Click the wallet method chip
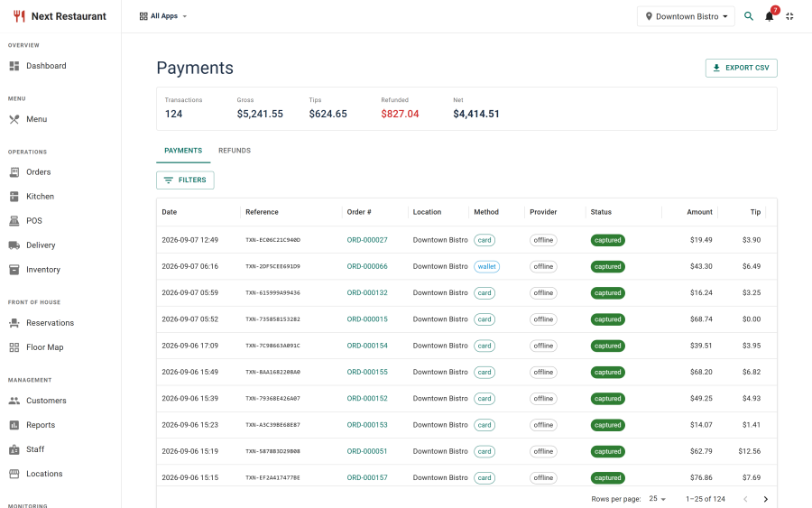This screenshot has height=508, width=812. (x=487, y=267)
